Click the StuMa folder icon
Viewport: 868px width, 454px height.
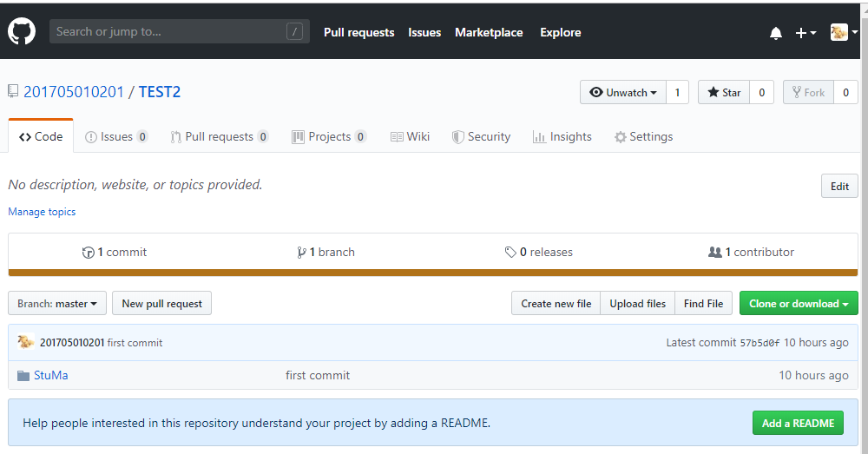[x=23, y=376]
